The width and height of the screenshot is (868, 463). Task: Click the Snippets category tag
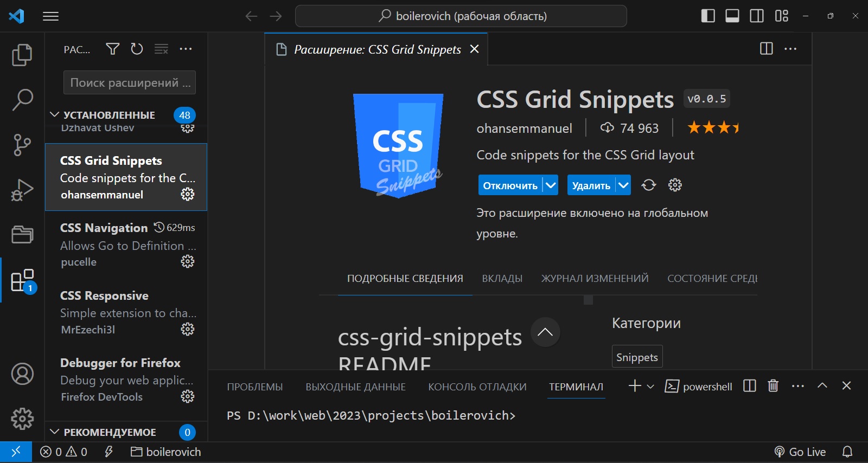pyautogui.click(x=637, y=357)
